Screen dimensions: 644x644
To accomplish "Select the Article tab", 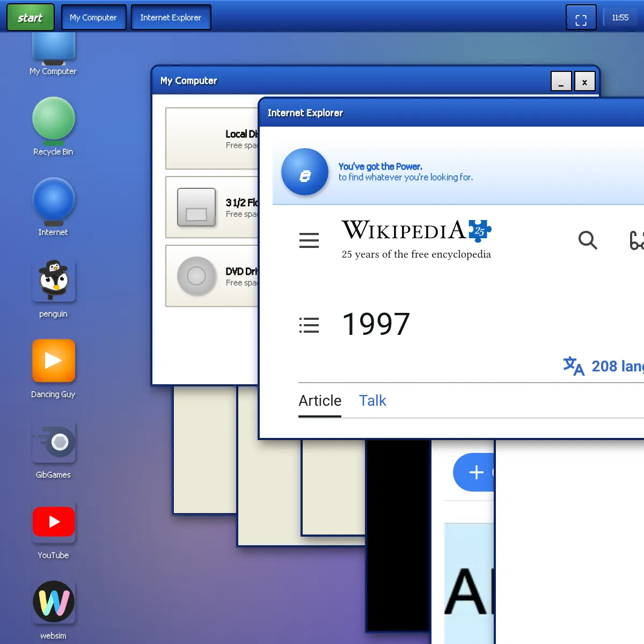I will [x=320, y=401].
